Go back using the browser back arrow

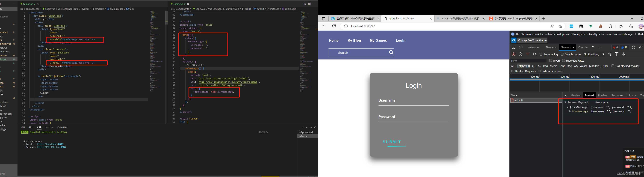(324, 26)
